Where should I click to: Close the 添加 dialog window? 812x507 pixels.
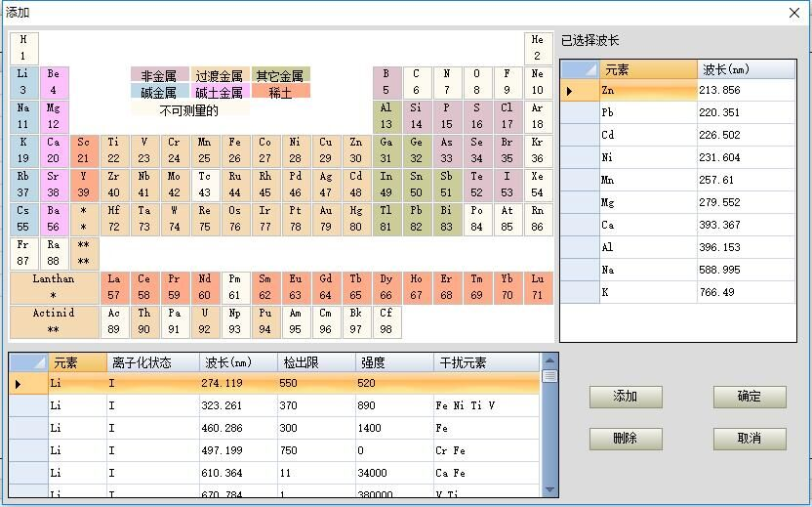point(793,12)
